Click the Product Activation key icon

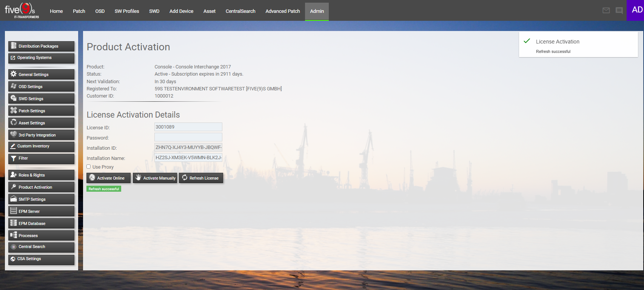click(14, 187)
